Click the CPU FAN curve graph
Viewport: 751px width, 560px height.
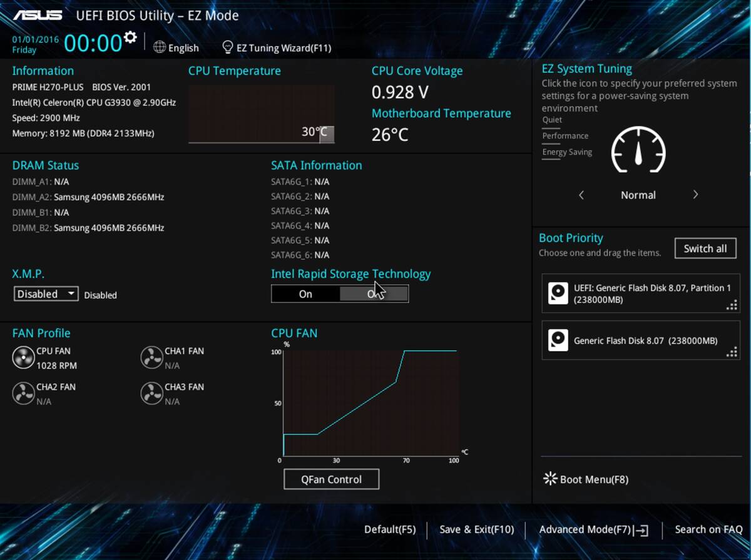[370, 404]
